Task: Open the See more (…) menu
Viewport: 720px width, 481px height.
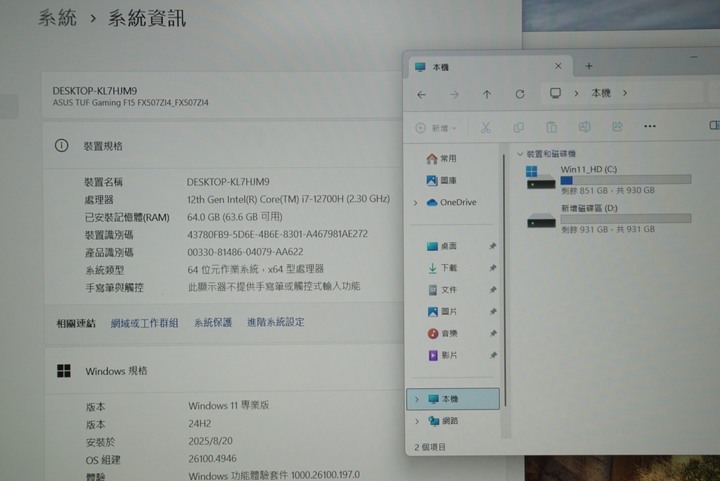Action: click(x=650, y=126)
